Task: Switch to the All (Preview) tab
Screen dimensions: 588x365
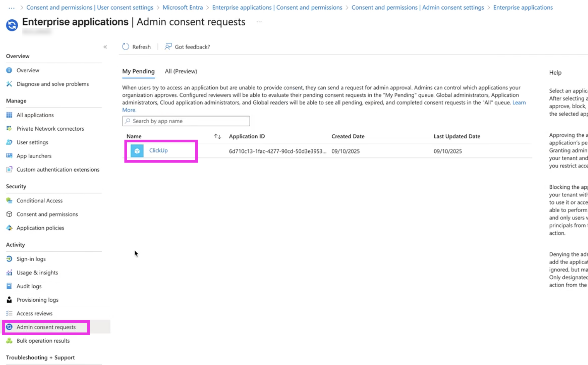Action: point(181,71)
